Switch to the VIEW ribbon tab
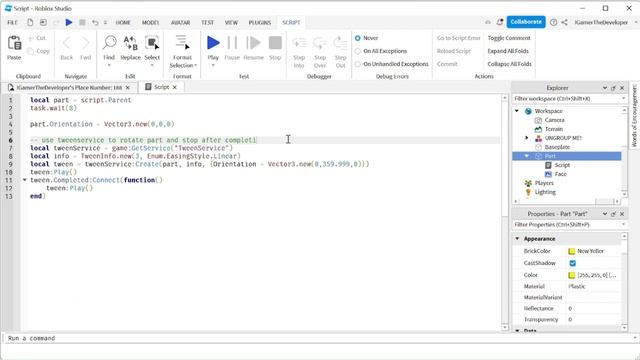 (x=231, y=22)
